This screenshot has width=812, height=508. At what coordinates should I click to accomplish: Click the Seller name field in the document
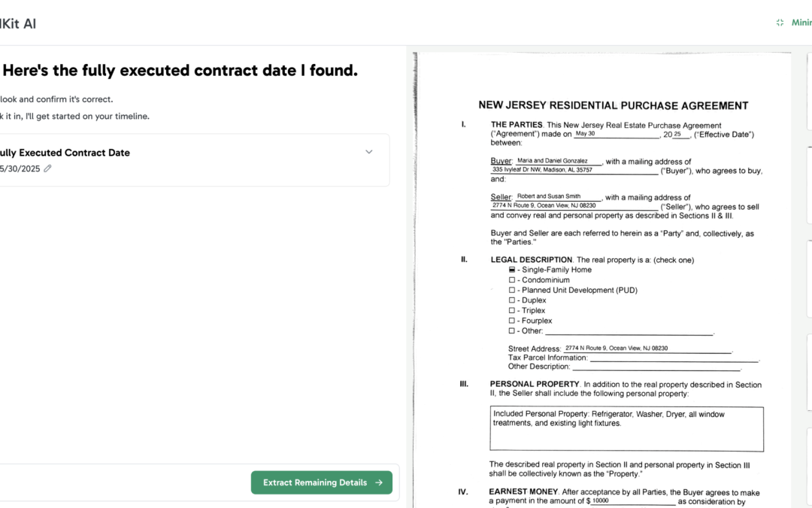tap(558, 196)
